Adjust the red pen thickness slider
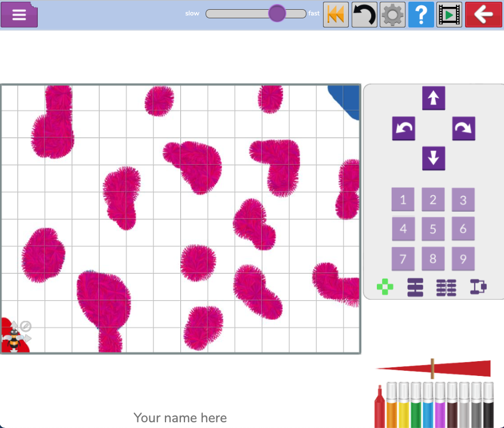Viewport: 504px width, 428px height. [x=432, y=368]
